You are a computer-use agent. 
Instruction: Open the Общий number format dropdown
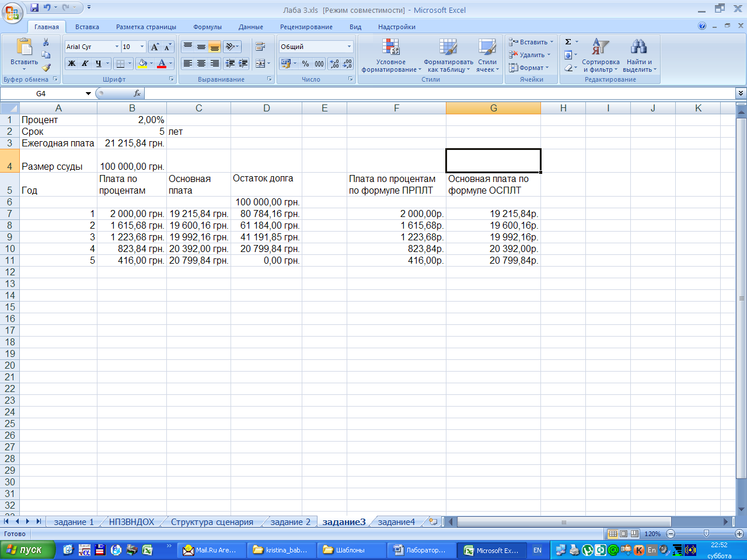coord(349,47)
